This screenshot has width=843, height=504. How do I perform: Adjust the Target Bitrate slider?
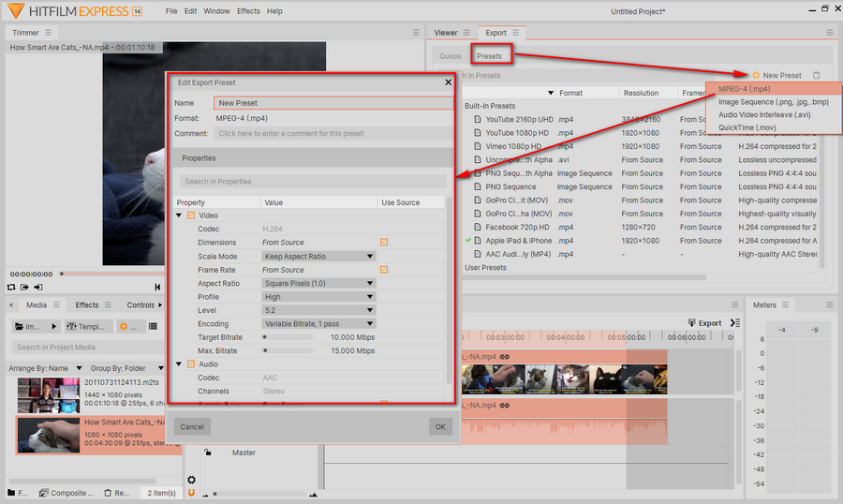tap(288, 337)
